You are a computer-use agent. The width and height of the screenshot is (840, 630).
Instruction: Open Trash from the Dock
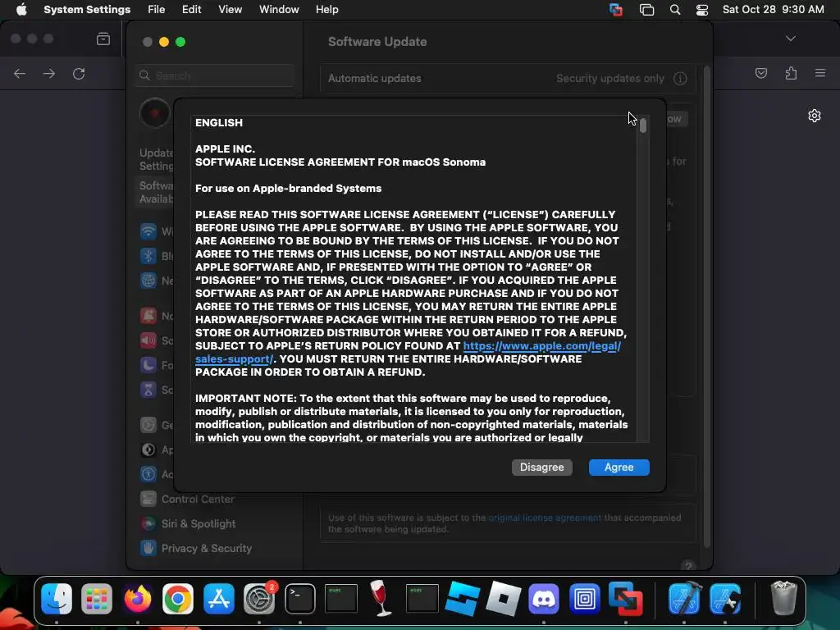783,597
